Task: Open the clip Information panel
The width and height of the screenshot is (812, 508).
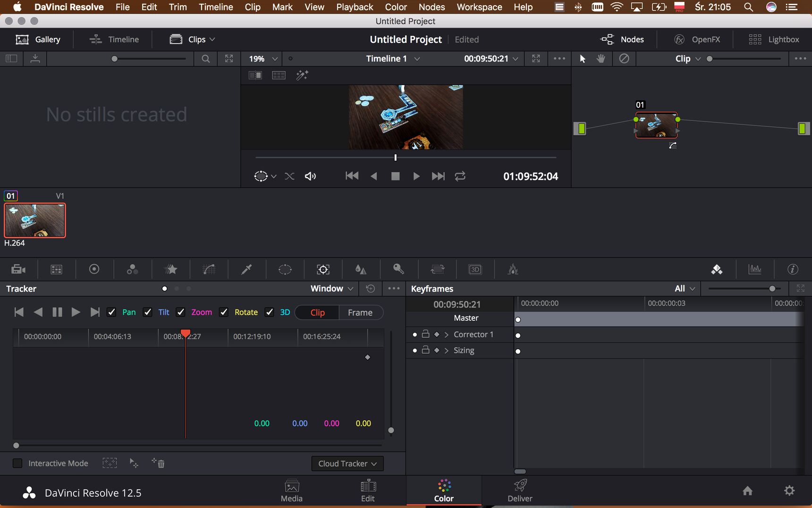Action: [793, 269]
